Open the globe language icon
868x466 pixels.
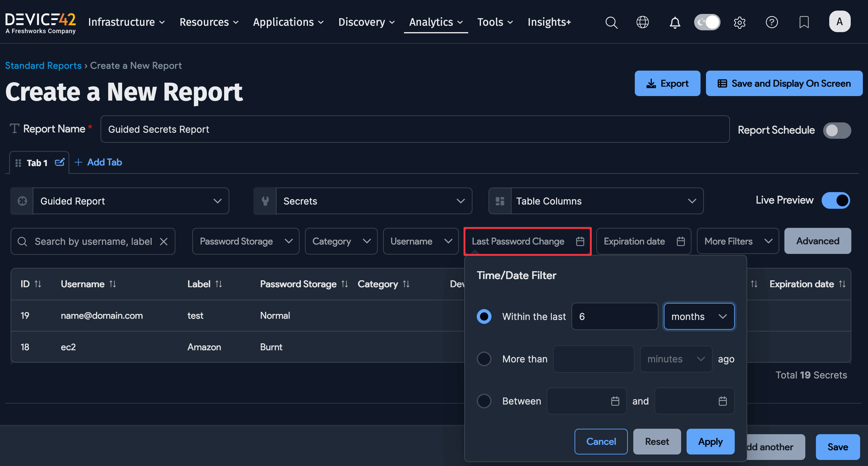tap(642, 22)
